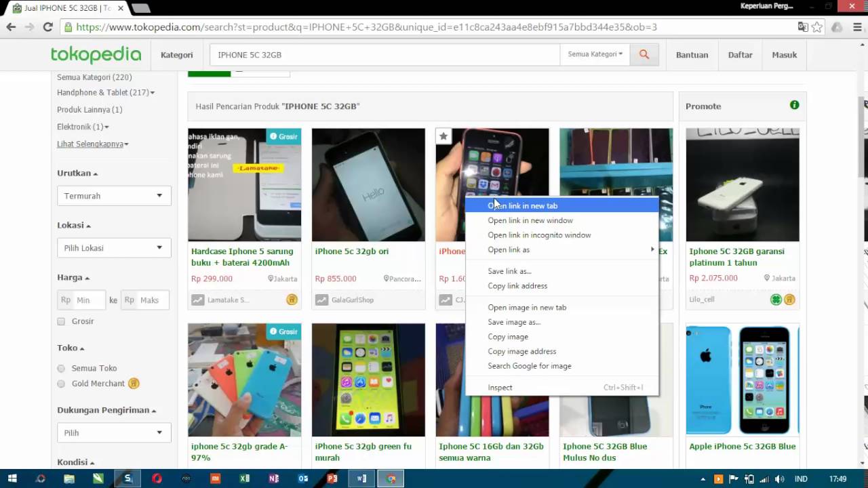This screenshot has width=868, height=488.
Task: Open Excel from the Windows taskbar
Action: point(245,479)
